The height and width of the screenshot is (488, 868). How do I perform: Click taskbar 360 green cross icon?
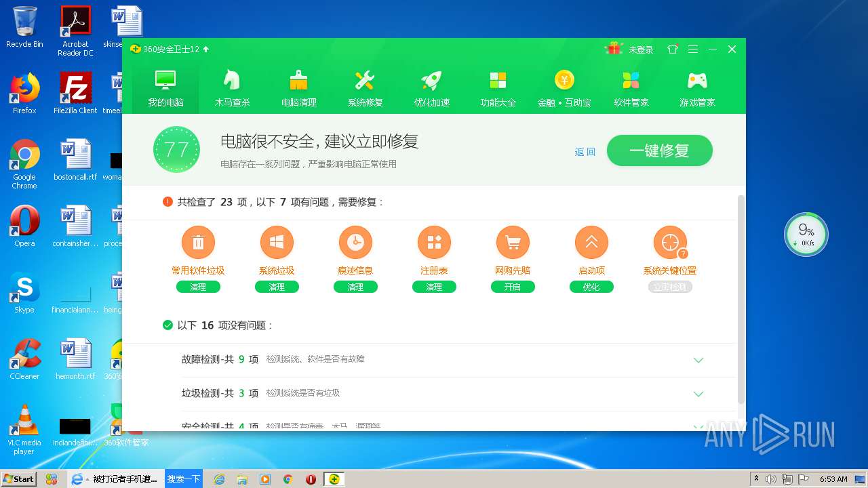334,479
